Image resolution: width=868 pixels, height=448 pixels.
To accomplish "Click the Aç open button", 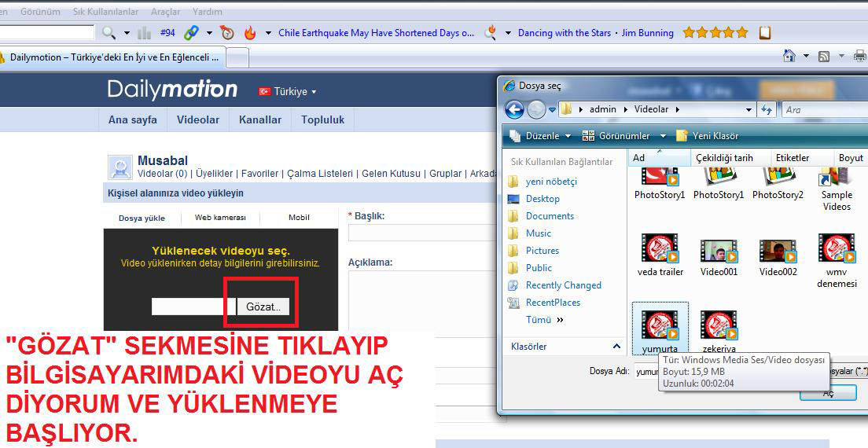I will tap(828, 393).
